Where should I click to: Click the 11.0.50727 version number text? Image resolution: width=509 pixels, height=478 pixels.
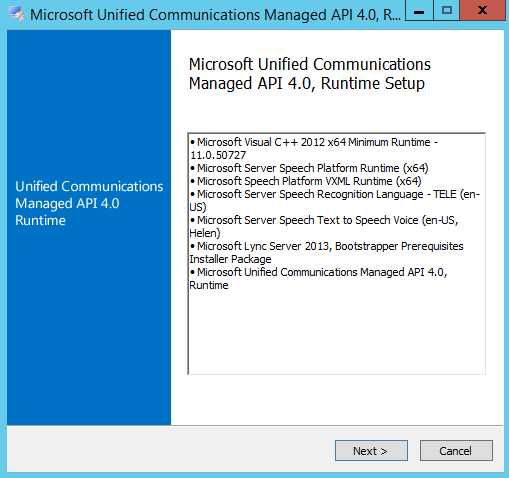(218, 155)
